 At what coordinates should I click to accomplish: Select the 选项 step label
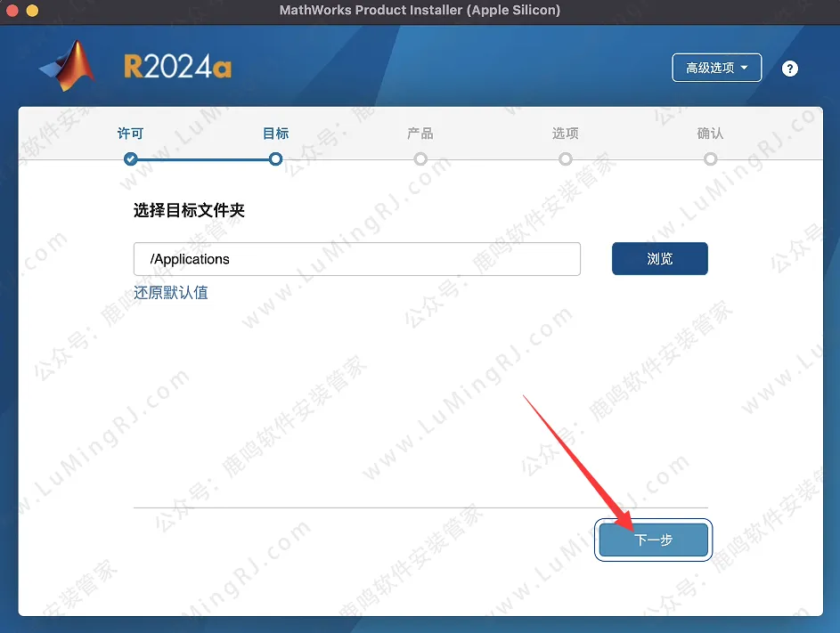click(565, 134)
